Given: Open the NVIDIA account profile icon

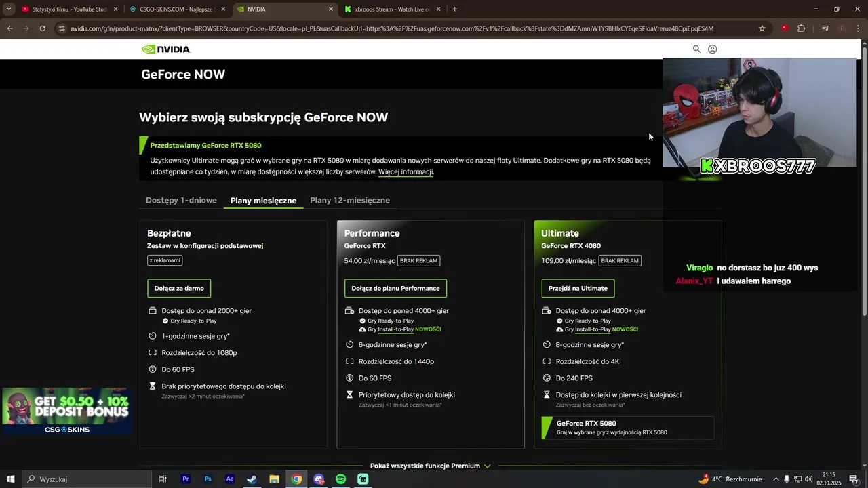Looking at the screenshot, I should click(x=713, y=49).
